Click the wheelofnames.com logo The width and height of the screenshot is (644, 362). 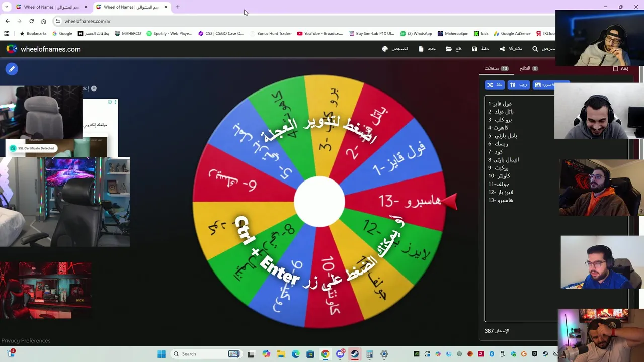[43, 49]
